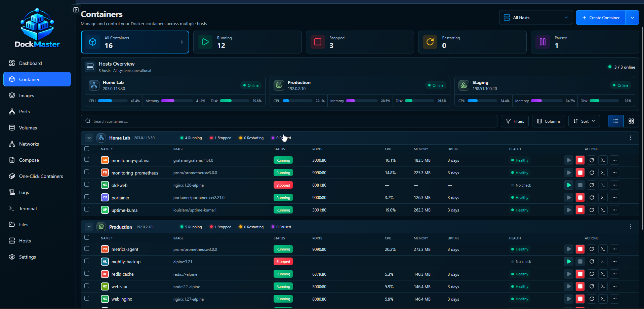644x309 pixels.
Task: Open Create Container dropdown arrow
Action: [x=632, y=17]
